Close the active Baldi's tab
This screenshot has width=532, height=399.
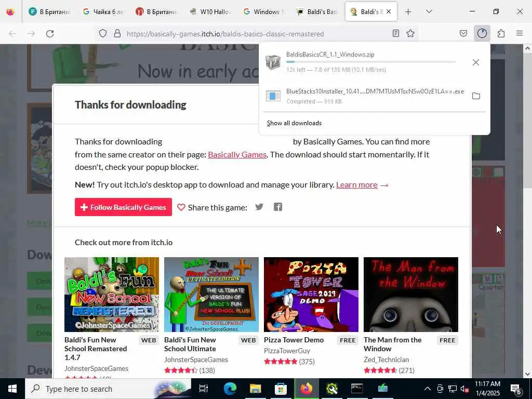389,11
